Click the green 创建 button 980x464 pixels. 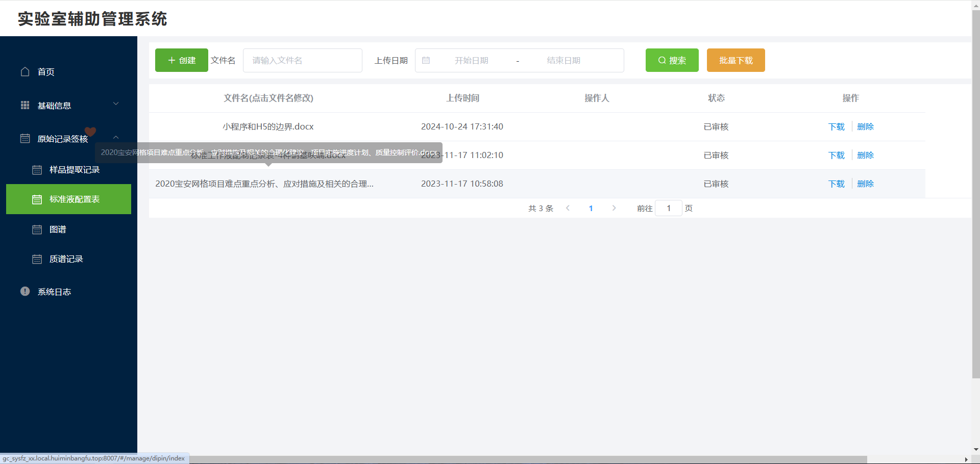[x=182, y=60]
